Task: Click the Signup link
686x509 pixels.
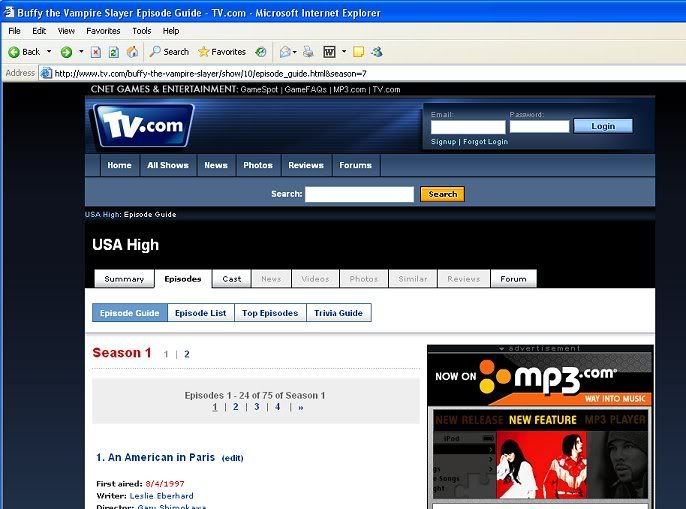Action: click(444, 142)
